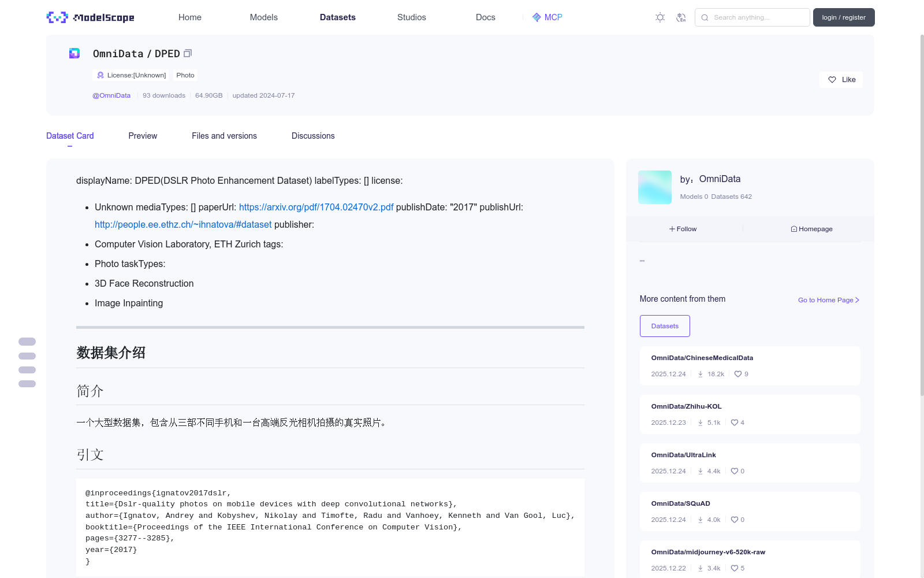Click the download icon on midjourney-v6-520k-raw card
Screen dimensions: 924x578
click(x=701, y=568)
